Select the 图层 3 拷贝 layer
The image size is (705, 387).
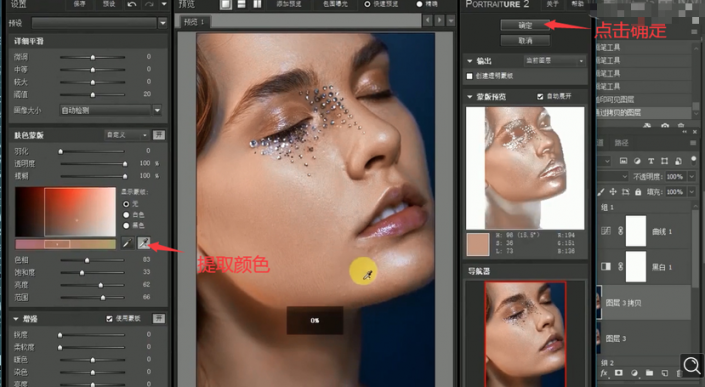(x=645, y=303)
